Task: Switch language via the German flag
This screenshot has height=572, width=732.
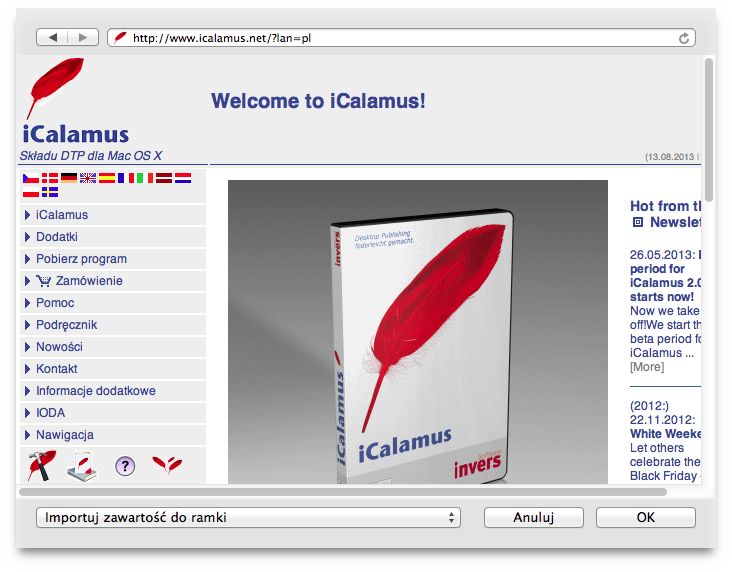Action: click(x=69, y=178)
